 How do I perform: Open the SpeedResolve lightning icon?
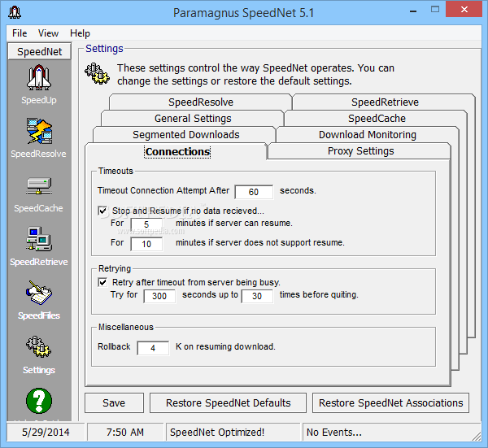39,131
